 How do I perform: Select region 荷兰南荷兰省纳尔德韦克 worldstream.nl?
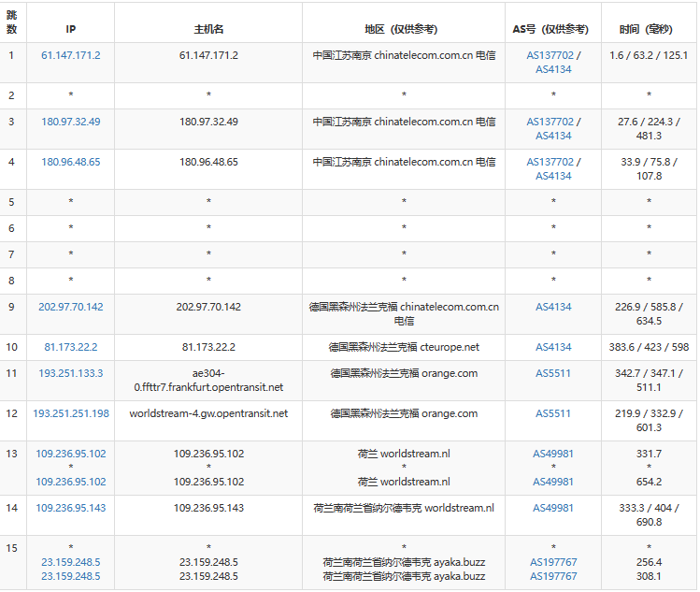click(404, 508)
